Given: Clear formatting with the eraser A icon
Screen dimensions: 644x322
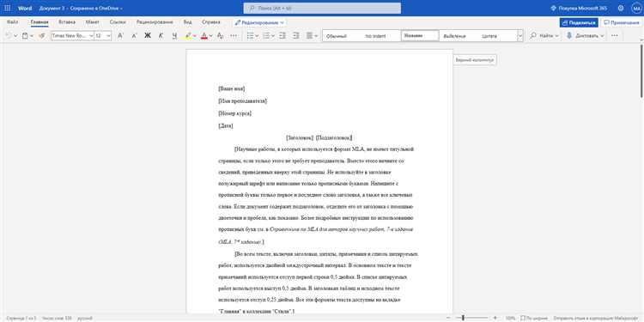Looking at the screenshot, I should [x=220, y=36].
